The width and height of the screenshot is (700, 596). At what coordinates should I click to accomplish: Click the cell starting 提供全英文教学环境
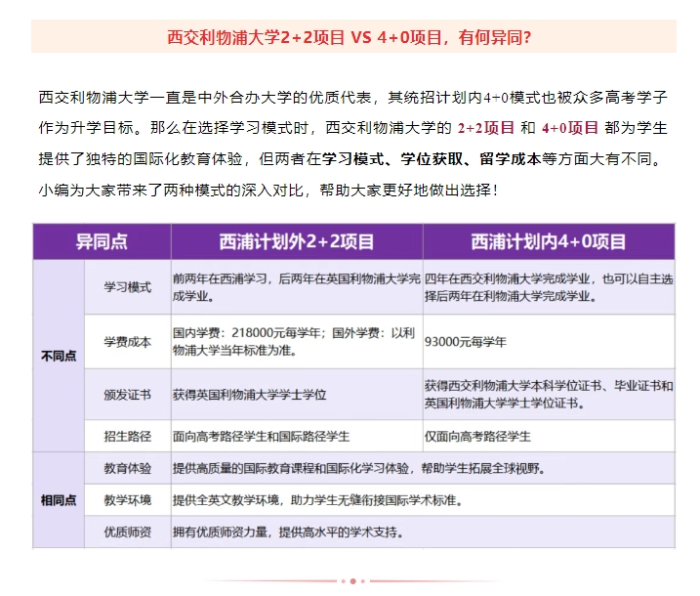tap(423, 500)
